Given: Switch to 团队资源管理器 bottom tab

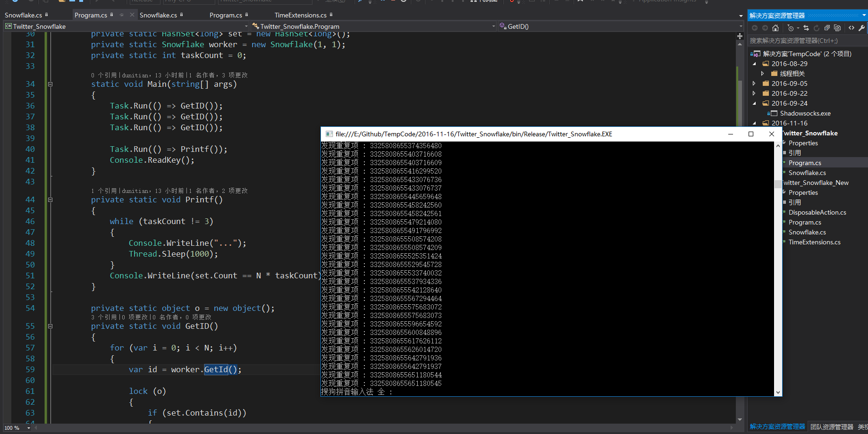Looking at the screenshot, I should (832, 427).
